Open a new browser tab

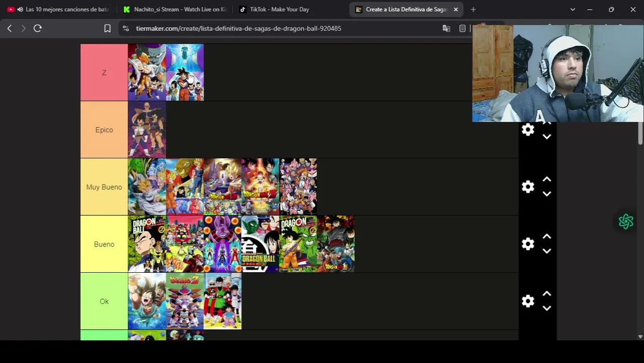point(473,10)
